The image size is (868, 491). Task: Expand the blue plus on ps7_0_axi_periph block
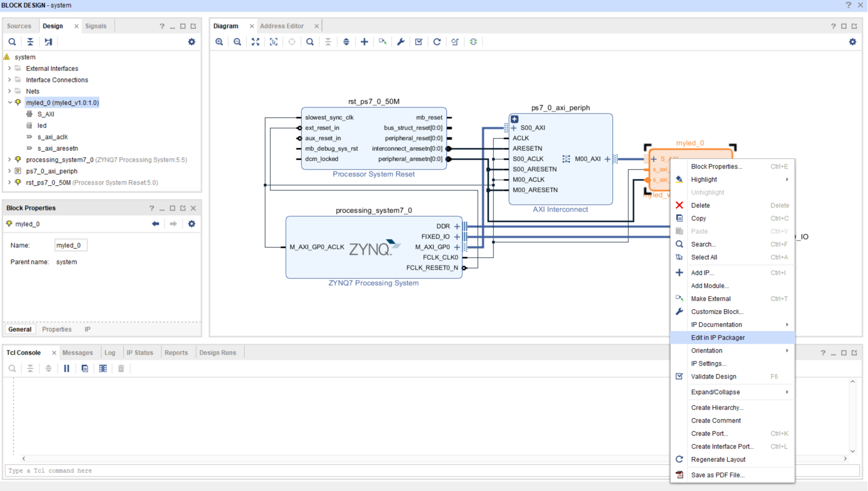(515, 119)
